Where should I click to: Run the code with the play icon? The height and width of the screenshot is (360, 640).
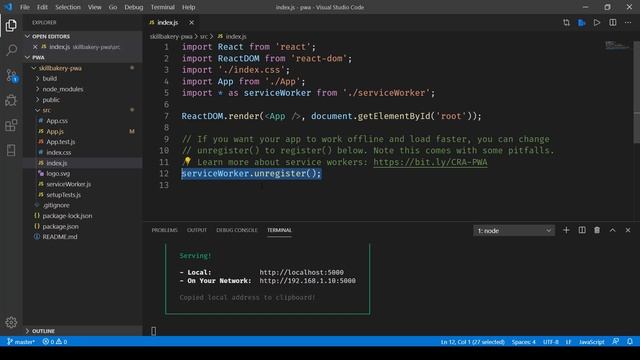tap(597, 22)
